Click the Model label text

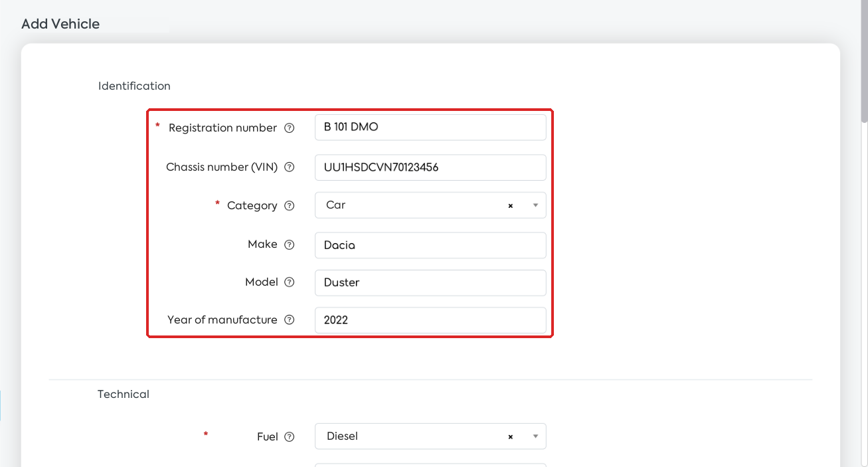(x=261, y=282)
